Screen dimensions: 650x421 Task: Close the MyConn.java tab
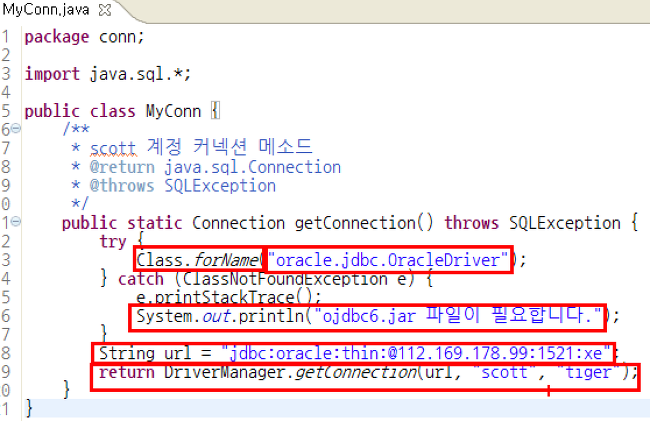coord(105,10)
